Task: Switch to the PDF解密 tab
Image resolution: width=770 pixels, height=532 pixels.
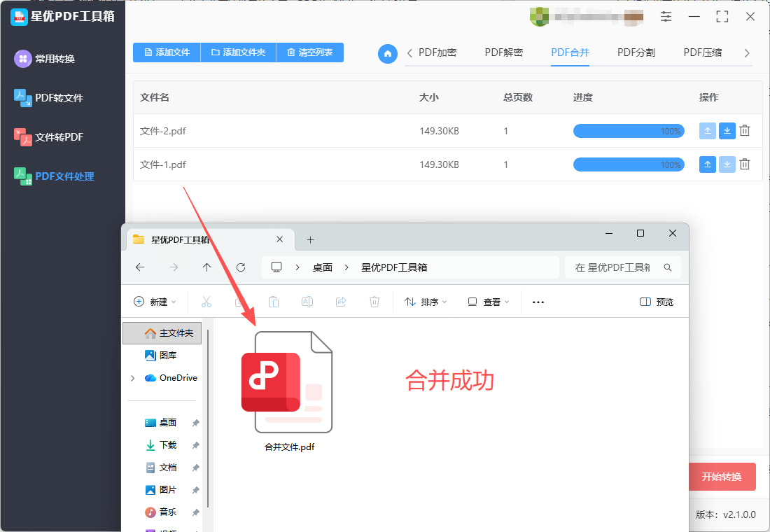Action: (x=504, y=52)
